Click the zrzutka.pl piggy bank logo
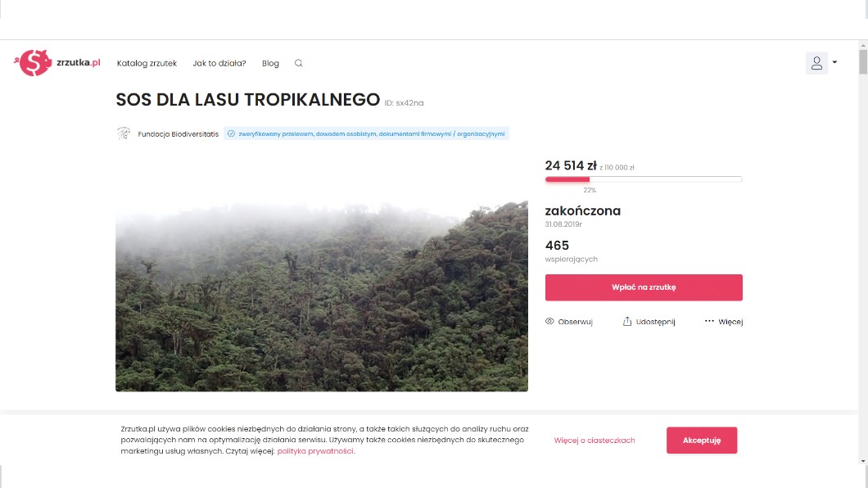 pos(35,63)
